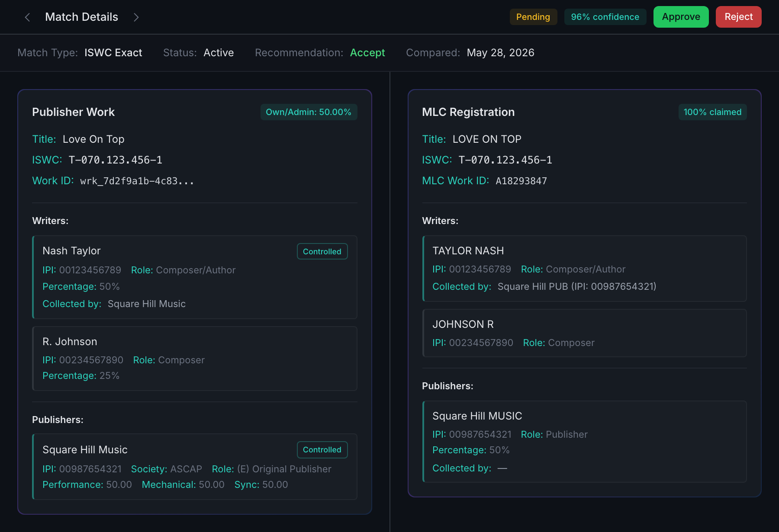This screenshot has width=779, height=532.
Task: Click the Mechanical: 50.00 share
Action: [x=212, y=485]
